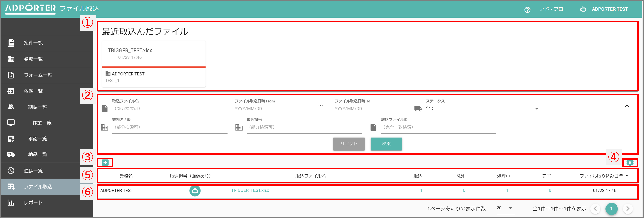644x218 pixels.
Task: Click the リセット button
Action: point(349,144)
